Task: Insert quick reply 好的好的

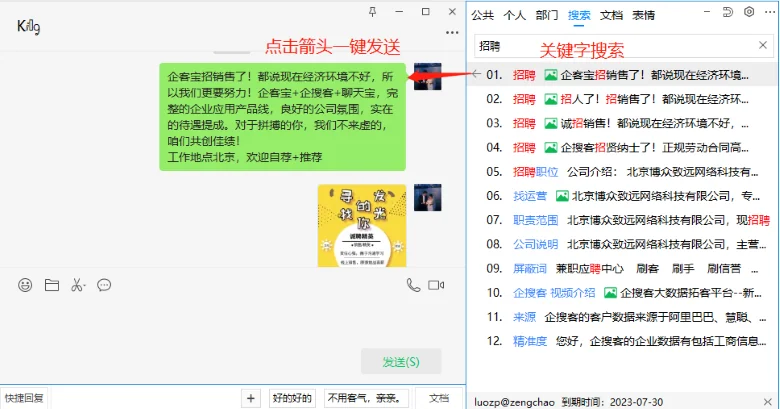Action: (x=292, y=398)
